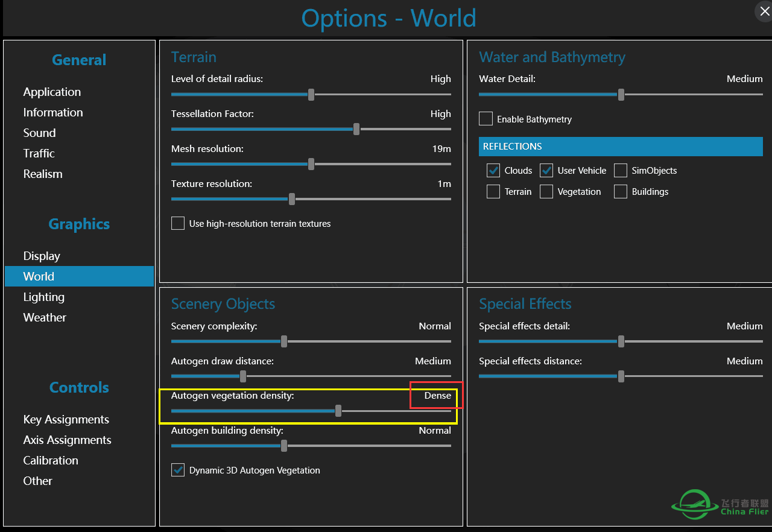The width and height of the screenshot is (772, 532).
Task: Enable SimObjects reflections checkbox
Action: (x=621, y=170)
